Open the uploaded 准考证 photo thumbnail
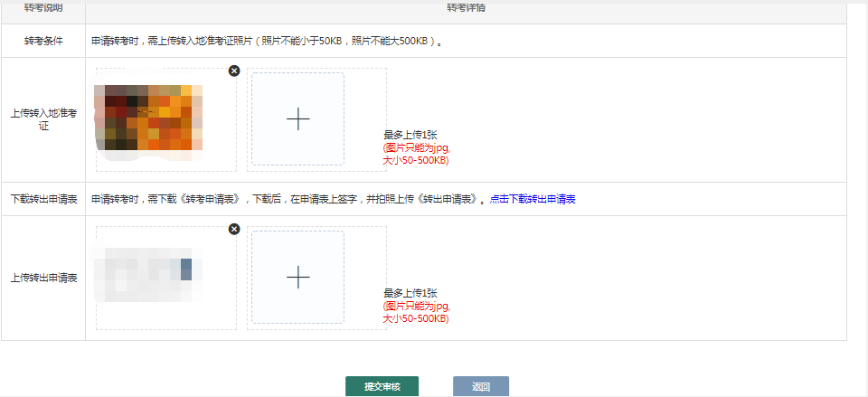 (148, 118)
